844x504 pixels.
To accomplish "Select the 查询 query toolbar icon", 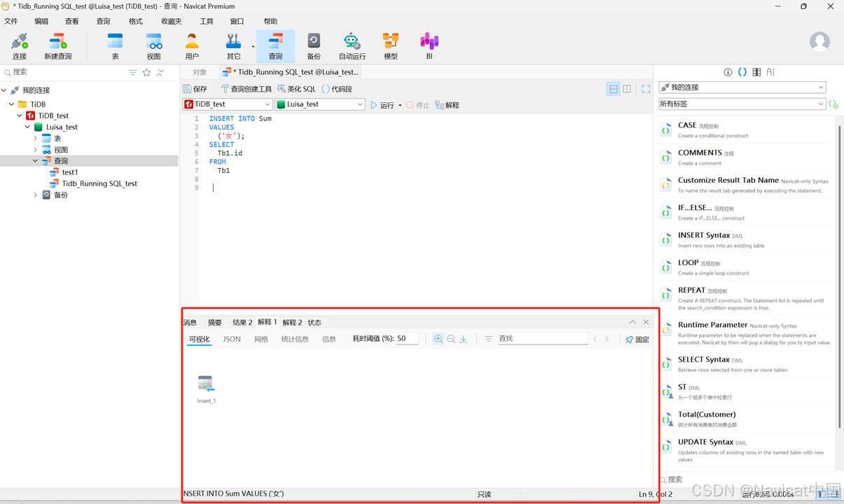I will (x=275, y=46).
